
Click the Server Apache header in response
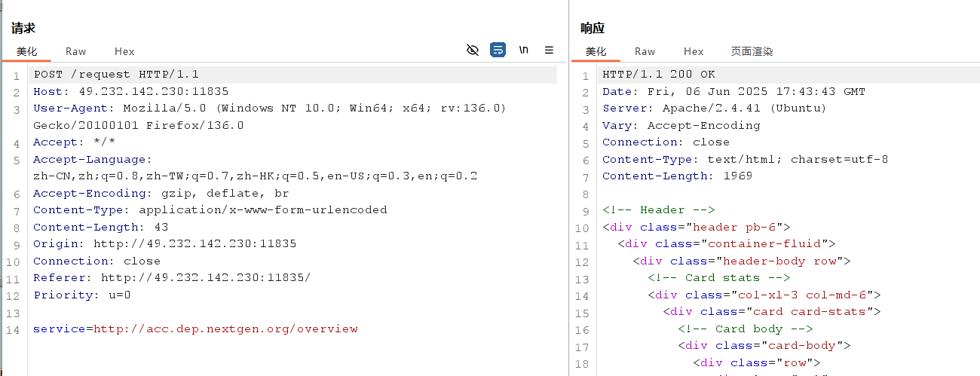714,109
